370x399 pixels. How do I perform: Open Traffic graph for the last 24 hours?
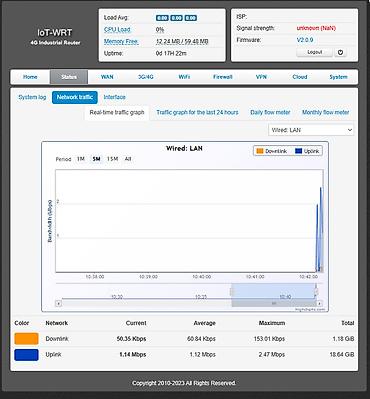[x=197, y=112]
